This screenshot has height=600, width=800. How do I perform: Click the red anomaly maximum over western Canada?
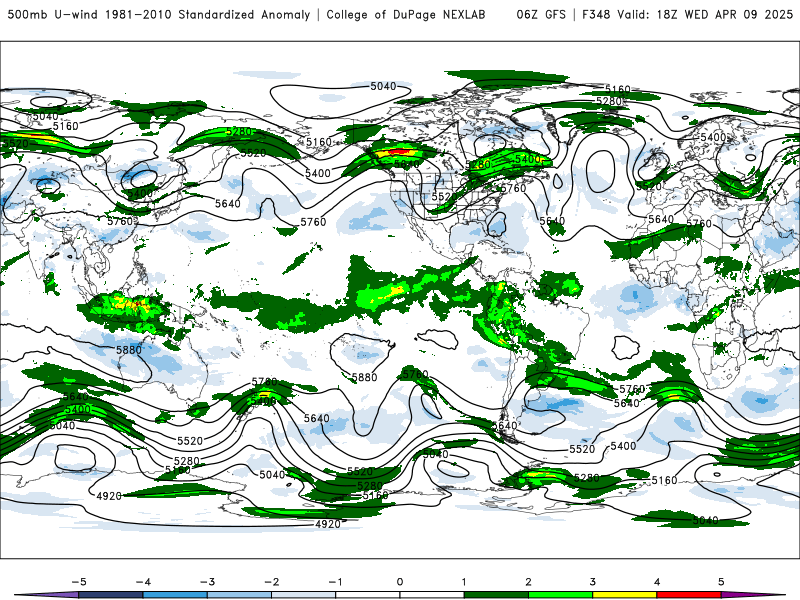click(398, 152)
